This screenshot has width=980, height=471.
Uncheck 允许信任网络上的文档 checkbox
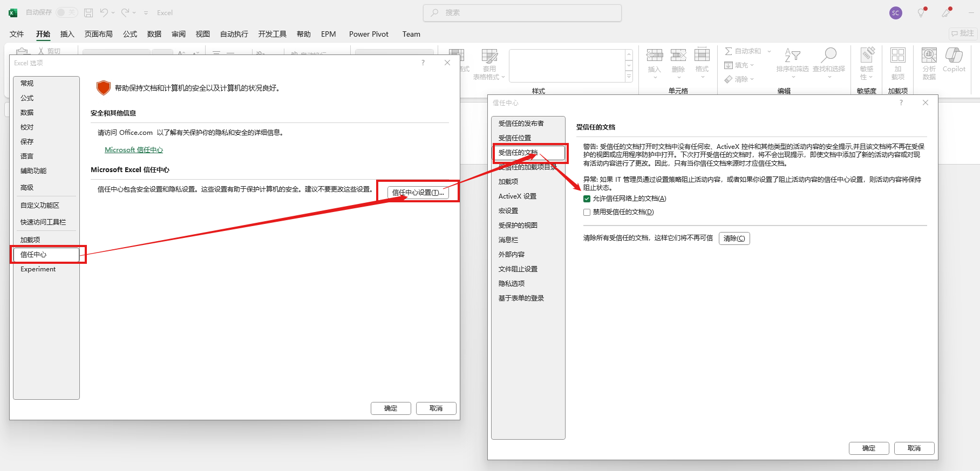pos(587,199)
